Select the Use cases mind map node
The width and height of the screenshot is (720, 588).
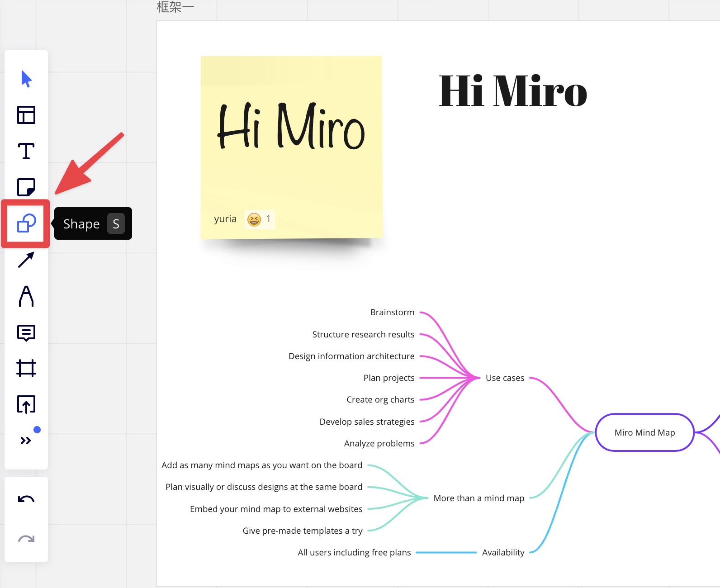[505, 378]
